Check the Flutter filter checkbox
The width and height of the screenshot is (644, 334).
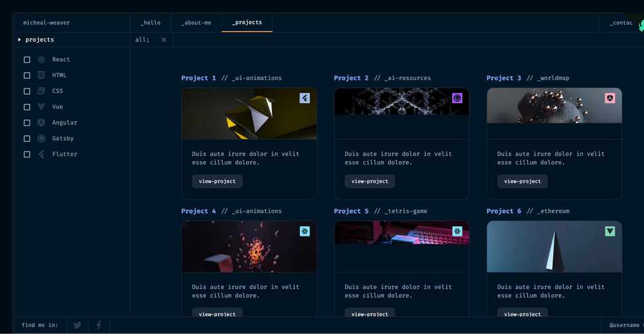(26, 154)
